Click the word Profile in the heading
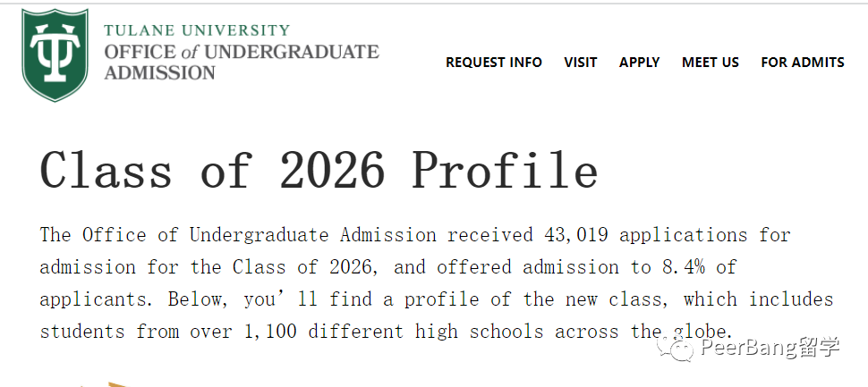Image resolution: width=868 pixels, height=387 pixels. pyautogui.click(x=505, y=170)
